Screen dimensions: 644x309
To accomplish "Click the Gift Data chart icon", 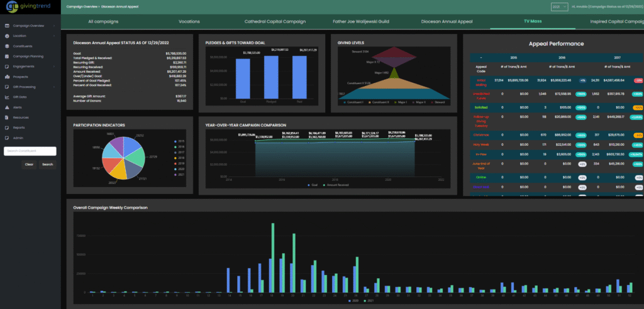I will [x=6, y=97].
